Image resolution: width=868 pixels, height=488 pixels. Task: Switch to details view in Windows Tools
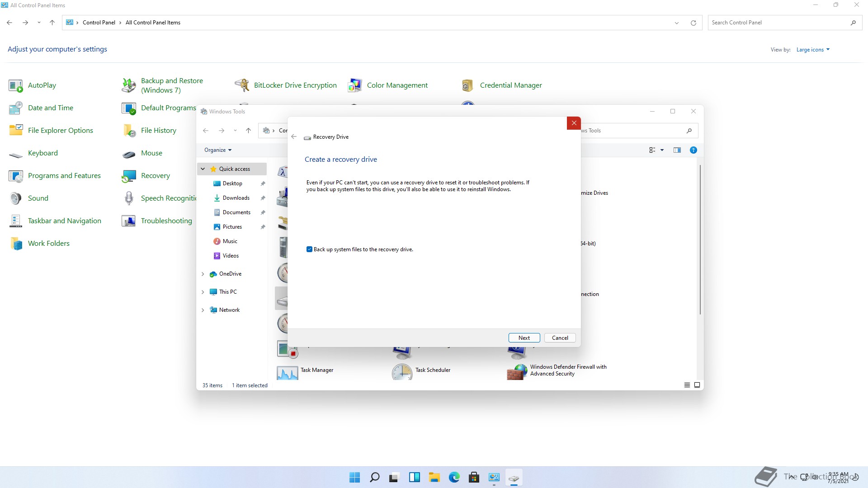coord(687,385)
